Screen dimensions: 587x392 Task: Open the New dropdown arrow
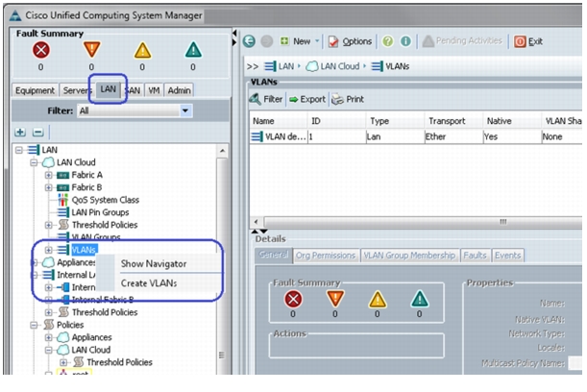[317, 40]
